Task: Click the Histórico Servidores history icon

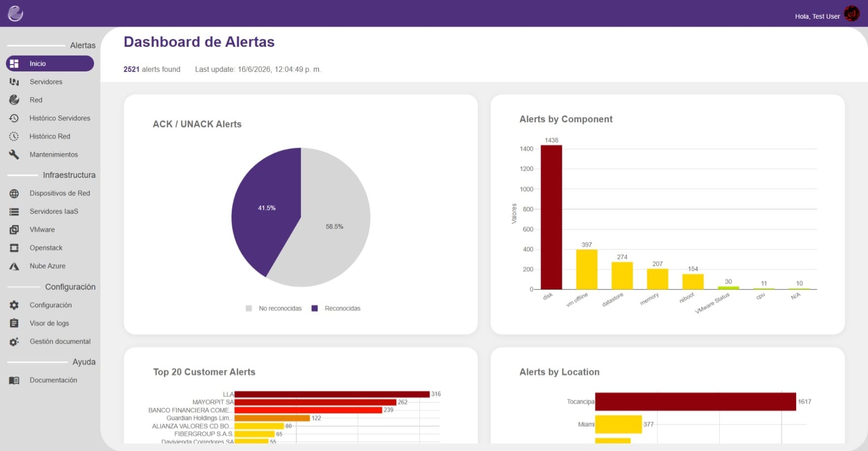Action: pos(14,118)
